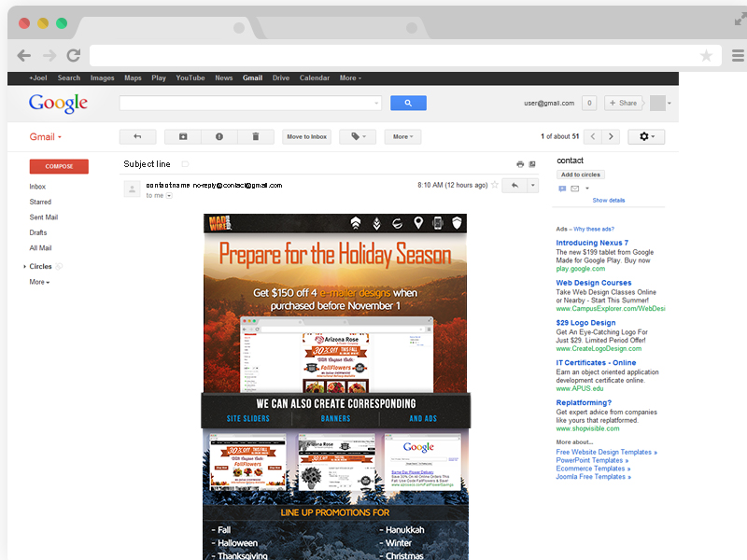The width and height of the screenshot is (747, 560).
Task: Click the + Share button
Action: 623,103
